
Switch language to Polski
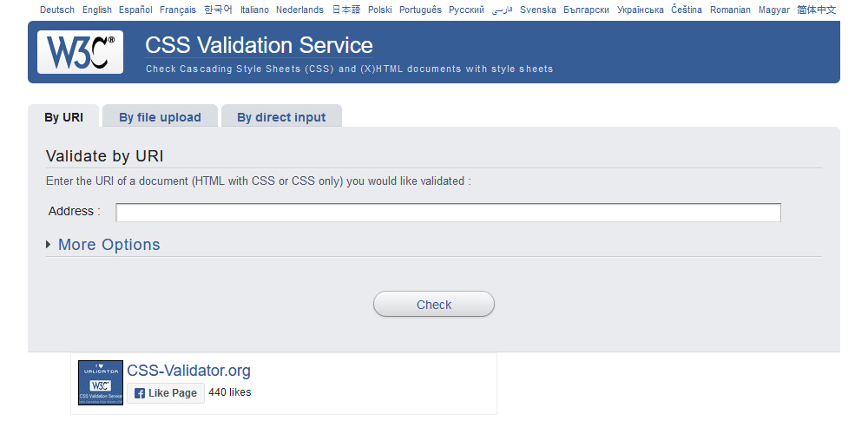click(380, 10)
